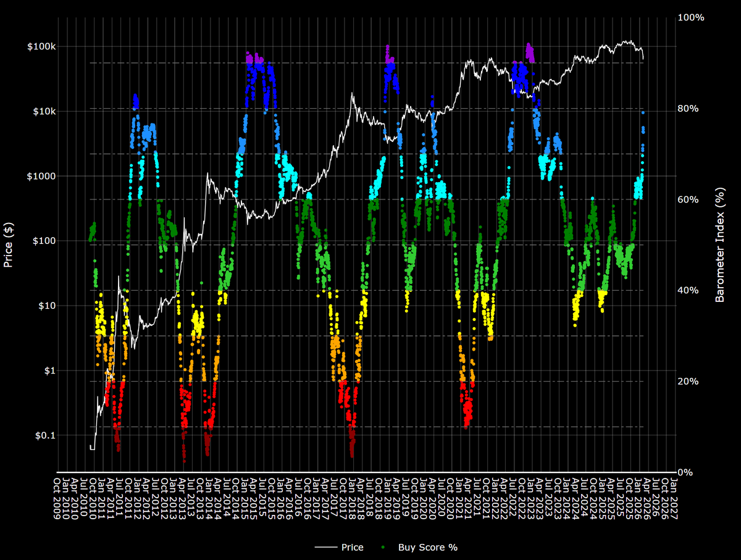The width and height of the screenshot is (741, 560).
Task: Select the $10 tick label
Action: [46, 306]
